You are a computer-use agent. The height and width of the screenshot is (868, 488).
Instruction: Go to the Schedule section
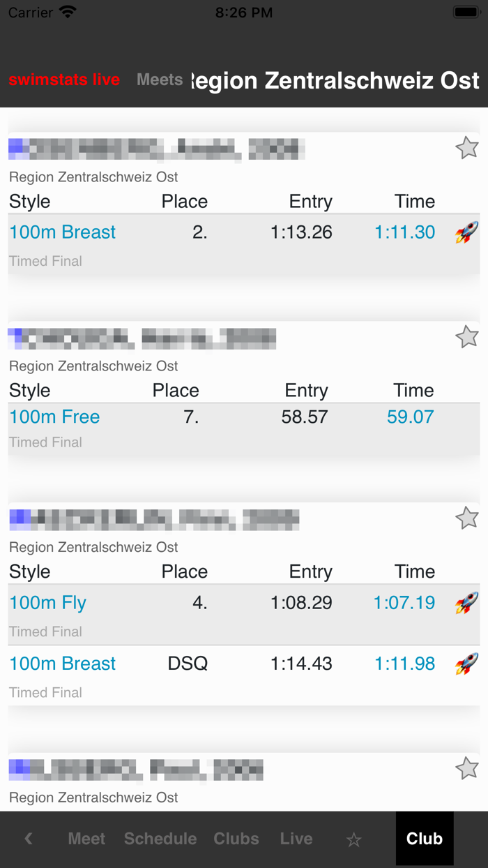point(160,839)
